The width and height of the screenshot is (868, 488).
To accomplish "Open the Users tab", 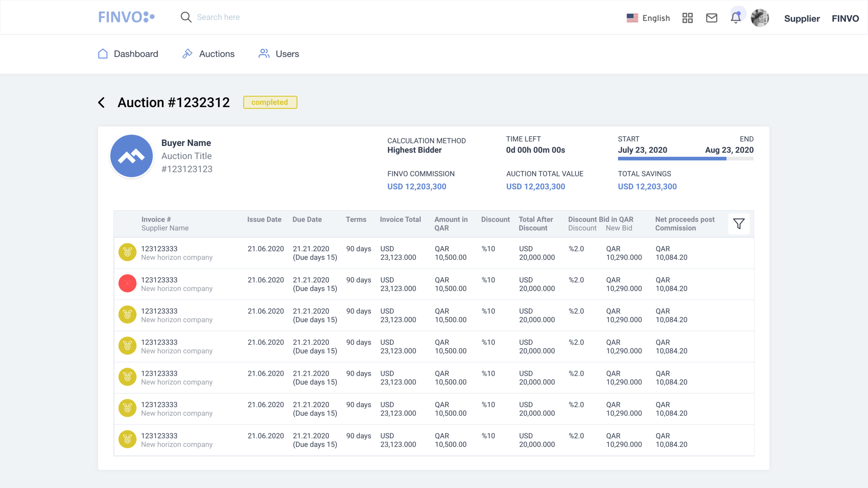I will pyautogui.click(x=279, y=54).
